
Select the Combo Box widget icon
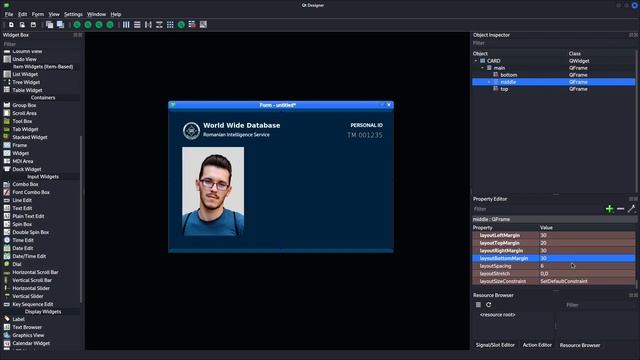coord(7,184)
